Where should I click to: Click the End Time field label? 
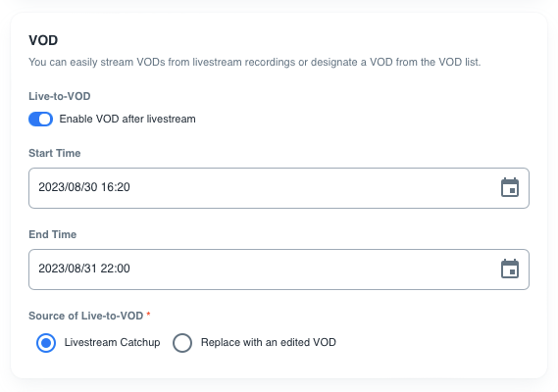pos(52,234)
